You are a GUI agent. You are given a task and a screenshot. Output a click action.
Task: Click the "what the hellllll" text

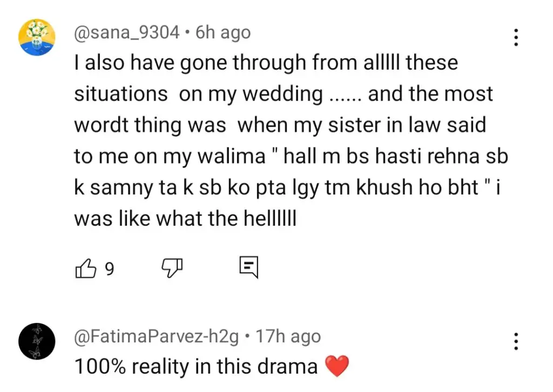pos(226,219)
